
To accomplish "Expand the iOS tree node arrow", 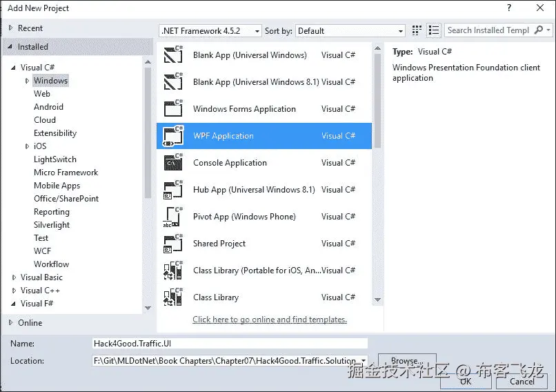I will point(27,146).
